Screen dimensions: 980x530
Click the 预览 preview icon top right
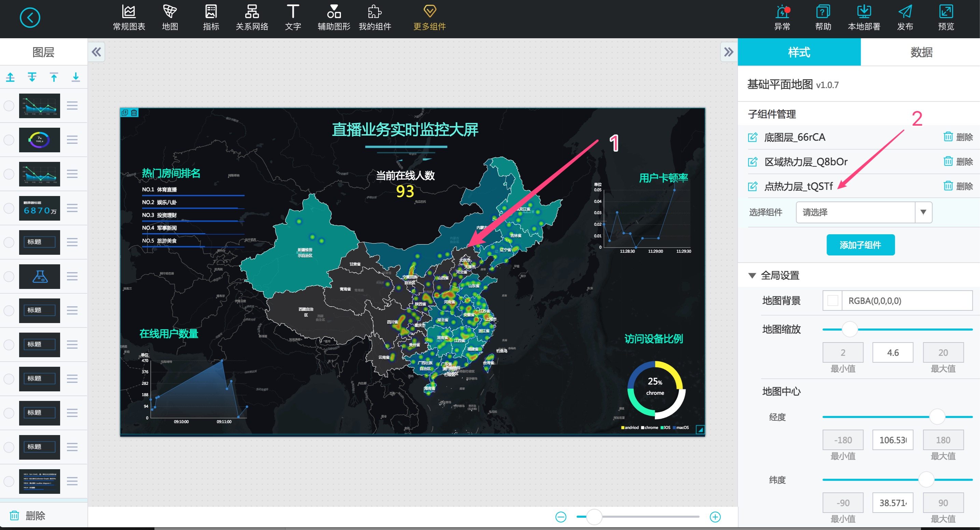946,17
